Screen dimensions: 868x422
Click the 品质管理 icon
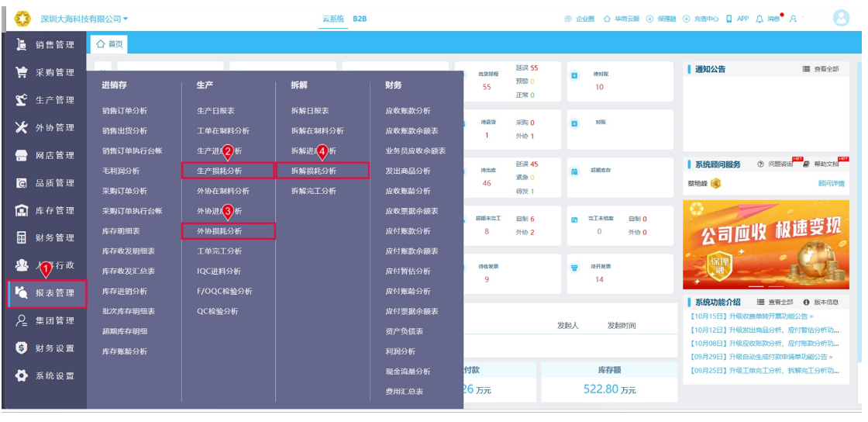pos(22,183)
